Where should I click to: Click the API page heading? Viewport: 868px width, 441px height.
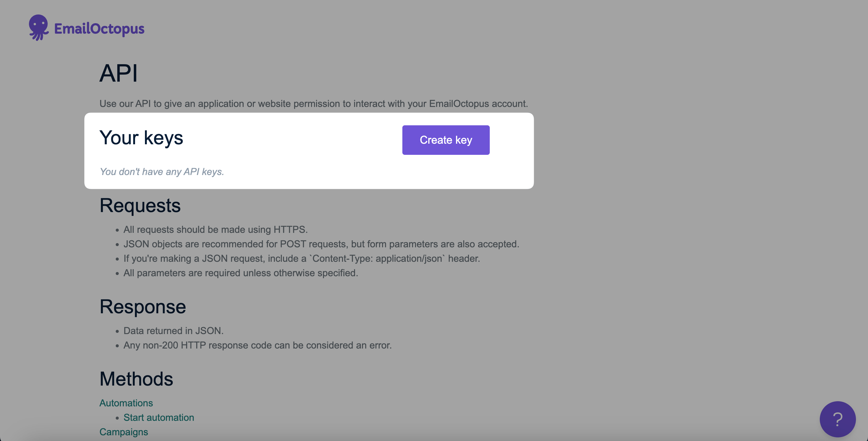[119, 73]
